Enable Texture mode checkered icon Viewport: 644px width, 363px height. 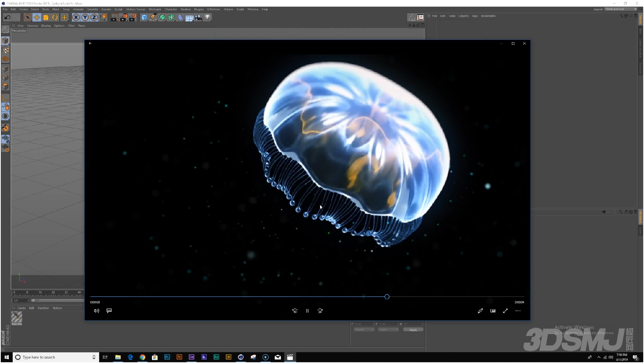point(5,50)
